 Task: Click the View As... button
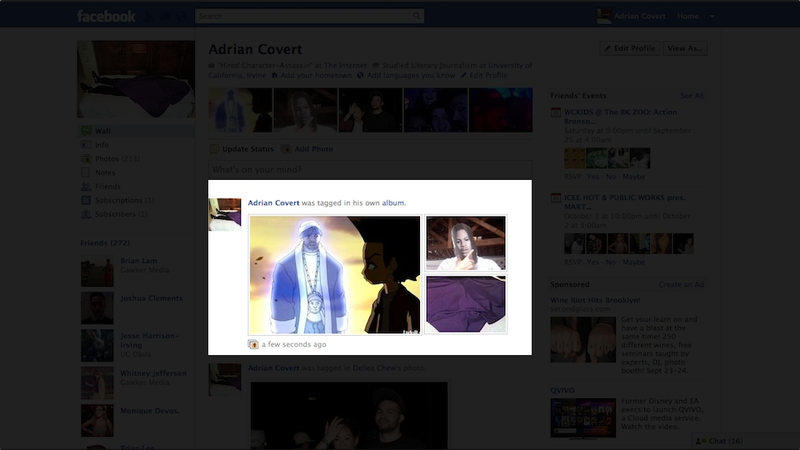click(x=685, y=48)
